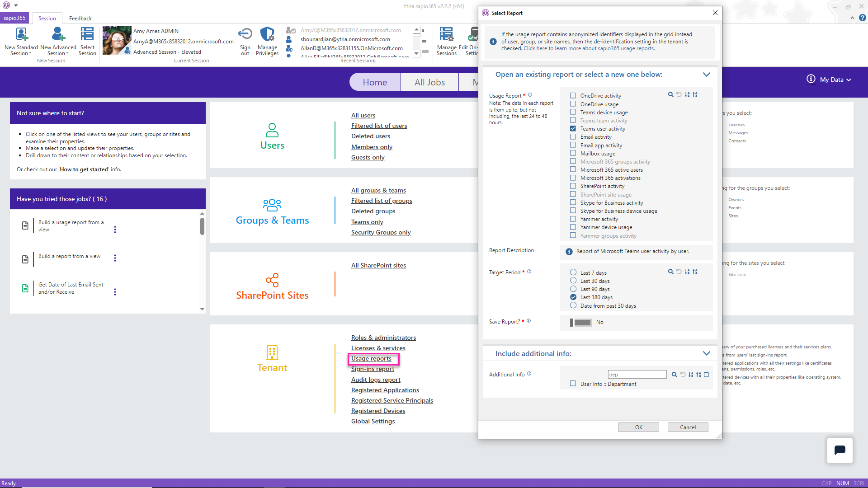Viewport: 868px width, 488px height.
Task: Check the Email activity checkbox
Action: 573,137
